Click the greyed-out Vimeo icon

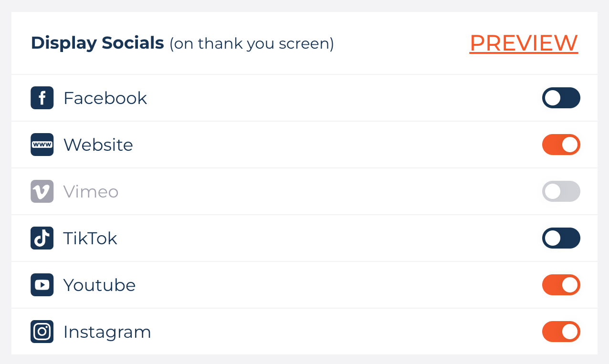tap(42, 191)
